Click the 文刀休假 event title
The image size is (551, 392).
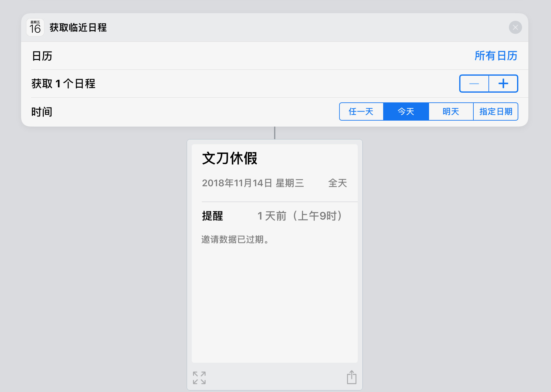(x=229, y=158)
